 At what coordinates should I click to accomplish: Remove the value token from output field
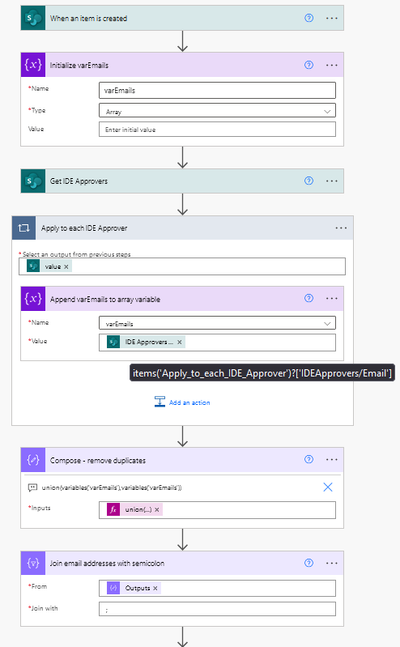[66, 267]
